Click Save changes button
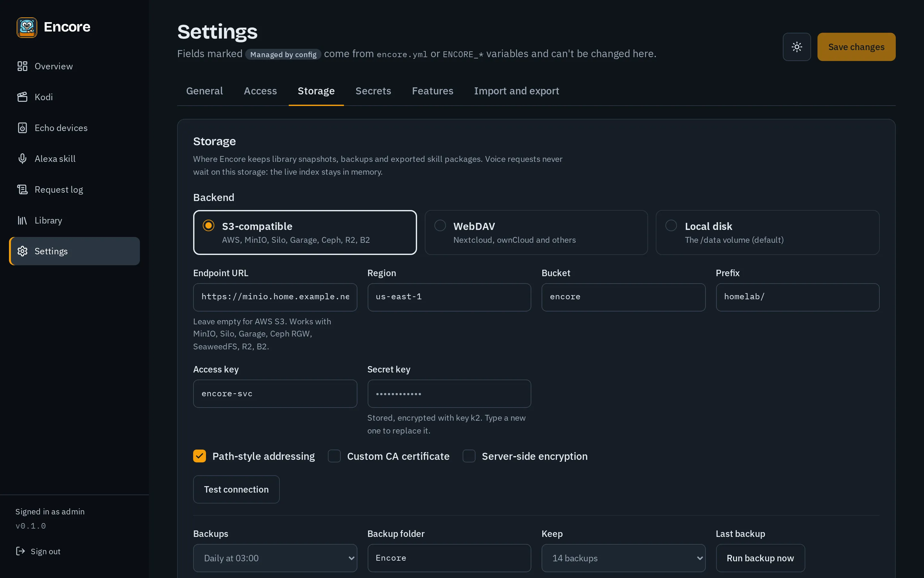 (x=856, y=47)
